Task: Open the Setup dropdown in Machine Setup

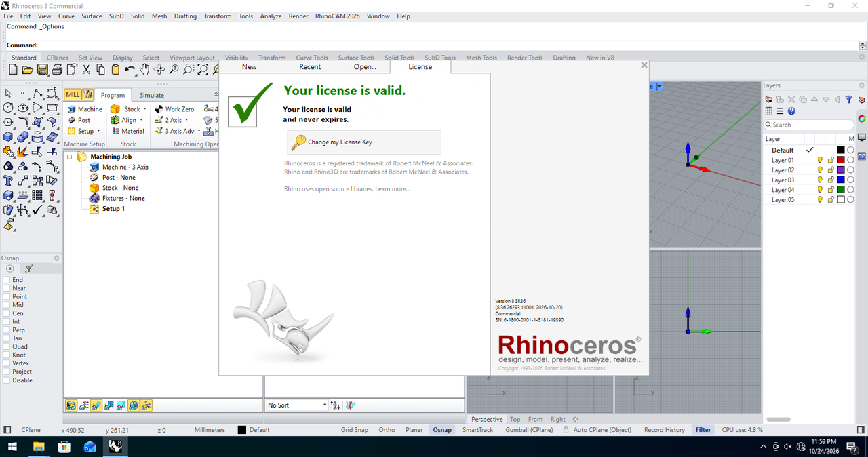Action: coord(98,131)
